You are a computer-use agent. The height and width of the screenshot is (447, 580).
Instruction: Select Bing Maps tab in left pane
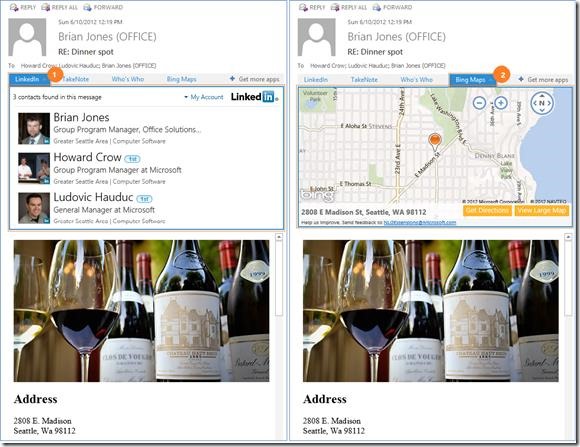[181, 79]
